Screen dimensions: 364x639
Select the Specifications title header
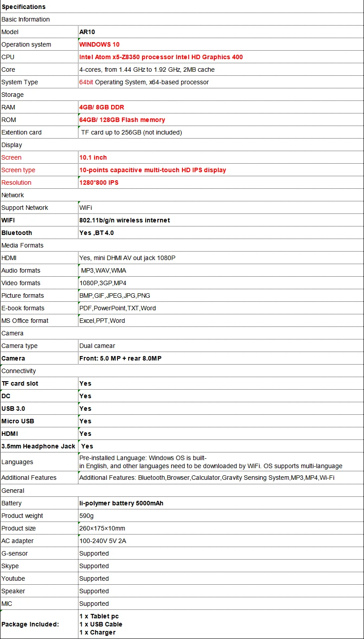click(x=182, y=7)
